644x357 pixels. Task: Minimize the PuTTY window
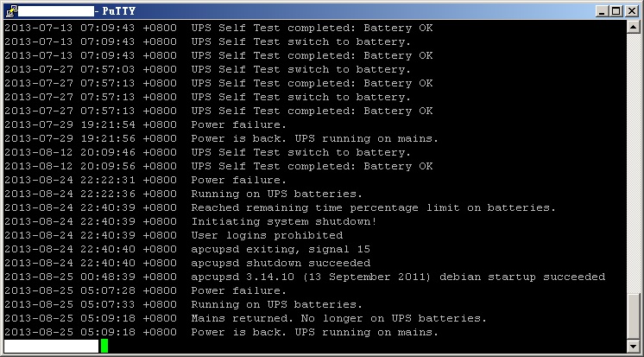pos(602,10)
